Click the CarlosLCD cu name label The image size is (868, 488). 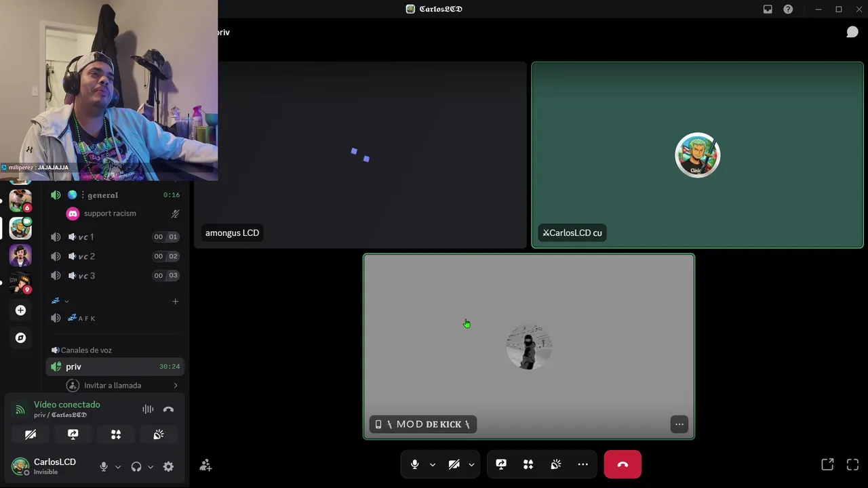[572, 232]
